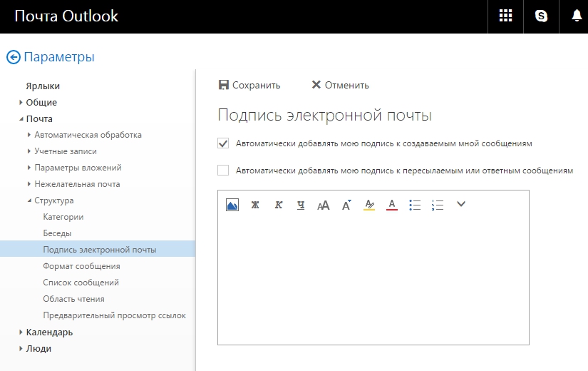The width and height of the screenshot is (588, 371).
Task: Expand Нежелательная почта arrow
Action: coord(29,184)
